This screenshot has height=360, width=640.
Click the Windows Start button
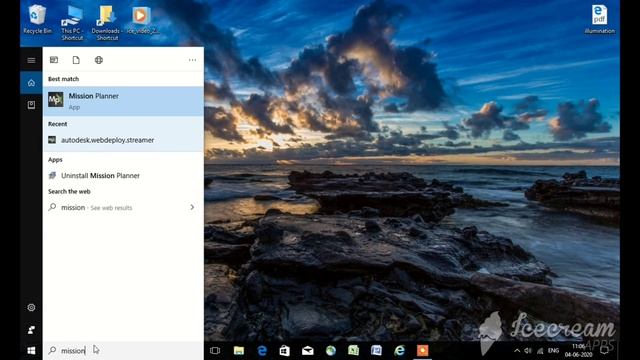point(31,351)
